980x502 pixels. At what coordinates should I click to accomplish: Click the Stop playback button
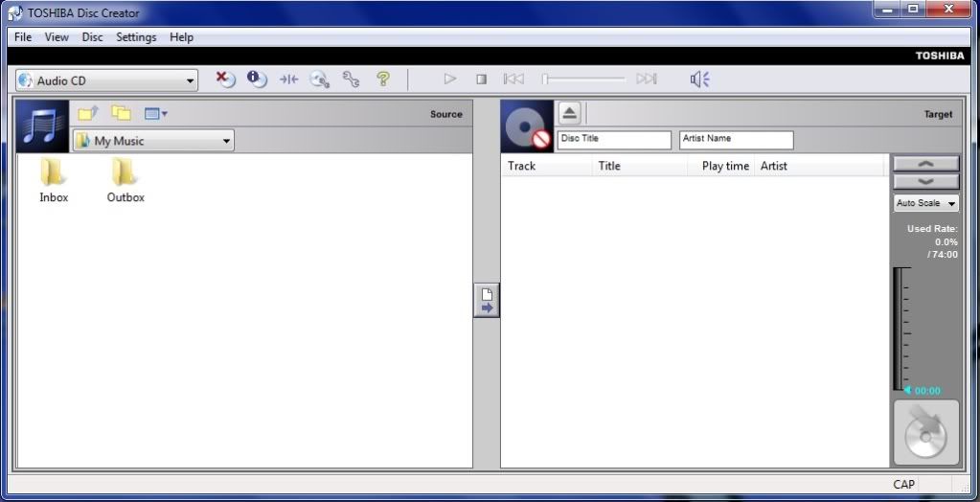[x=481, y=80]
